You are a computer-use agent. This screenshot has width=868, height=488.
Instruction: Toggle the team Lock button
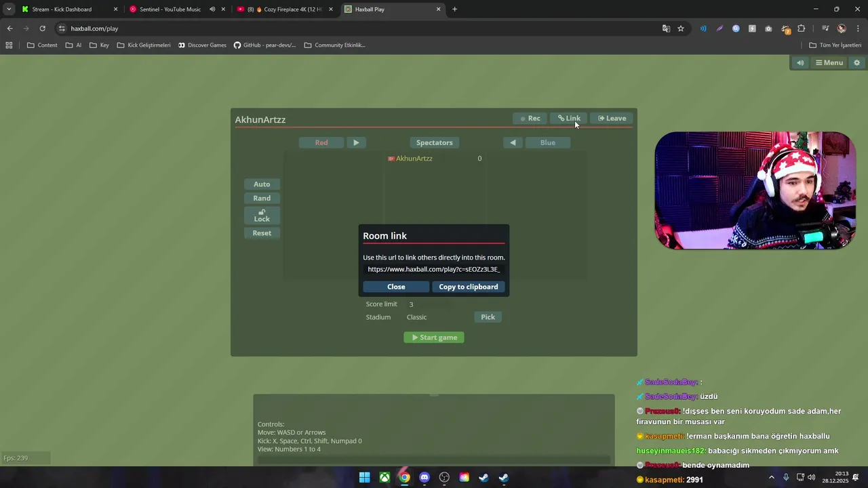[x=262, y=216]
